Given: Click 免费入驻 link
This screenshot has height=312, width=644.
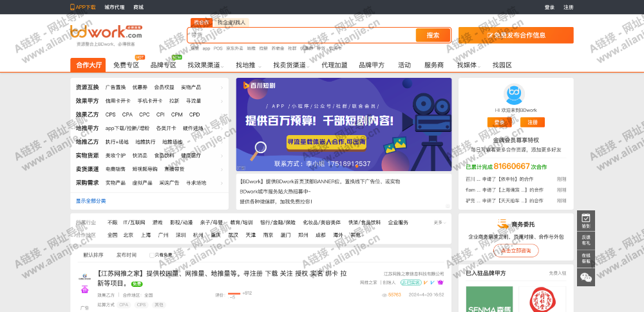Looking at the screenshot, I should click(x=557, y=273).
